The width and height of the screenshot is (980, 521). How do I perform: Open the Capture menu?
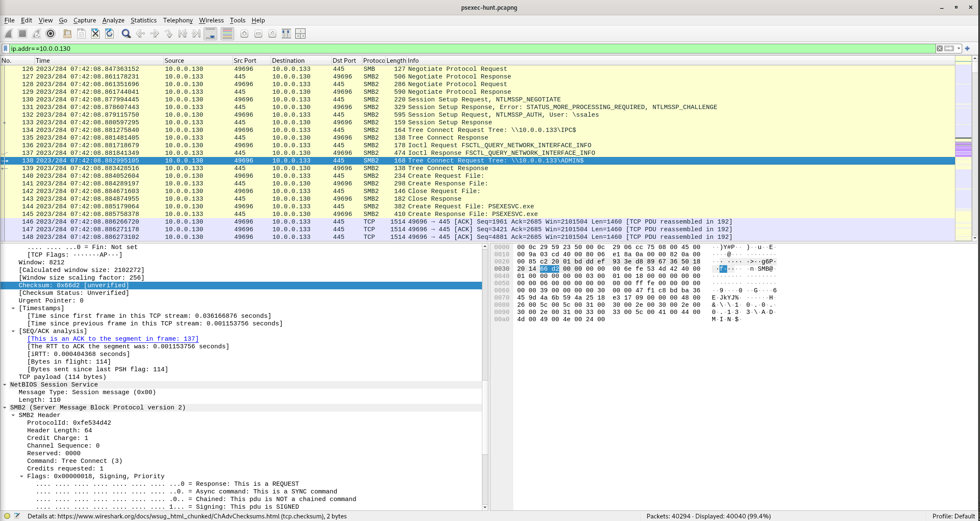(x=84, y=20)
